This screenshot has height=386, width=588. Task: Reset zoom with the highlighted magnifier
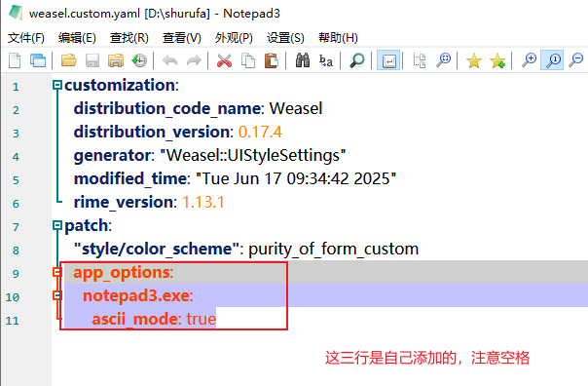552,60
